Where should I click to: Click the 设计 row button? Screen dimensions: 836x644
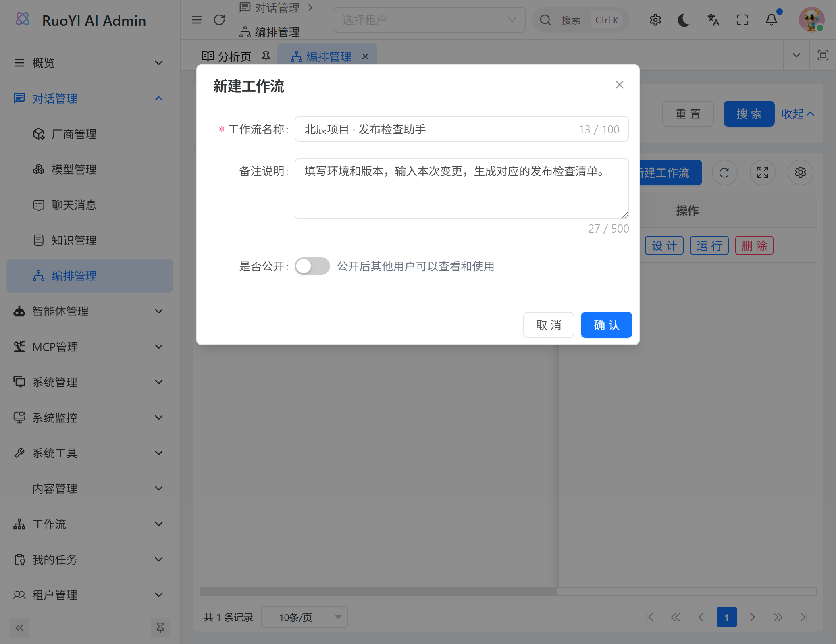click(x=664, y=245)
